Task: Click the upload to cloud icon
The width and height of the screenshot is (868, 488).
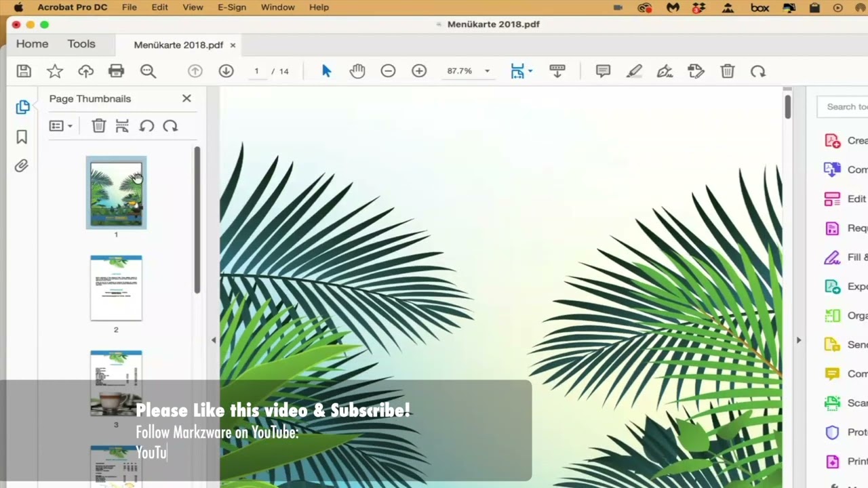Action: [x=86, y=71]
